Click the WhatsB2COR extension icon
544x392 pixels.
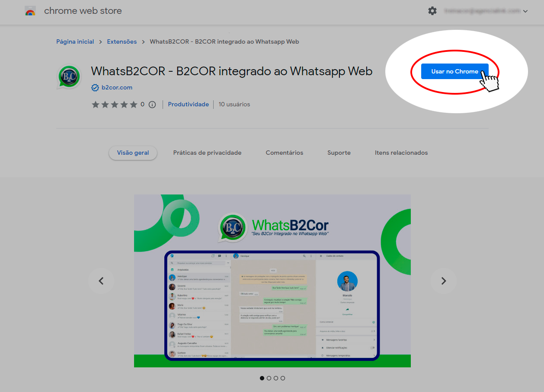coord(69,77)
